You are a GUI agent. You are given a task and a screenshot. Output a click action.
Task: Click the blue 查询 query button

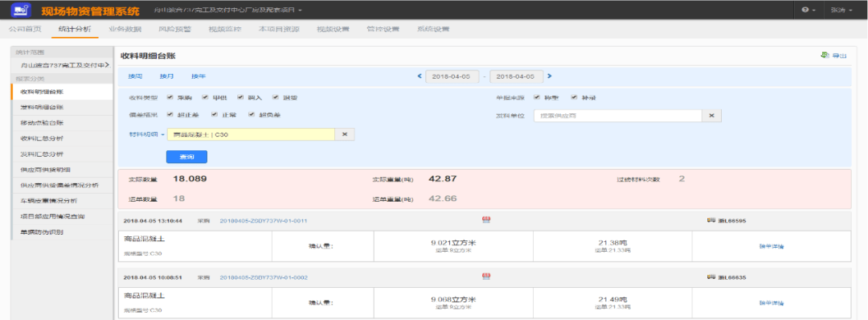pos(186,157)
